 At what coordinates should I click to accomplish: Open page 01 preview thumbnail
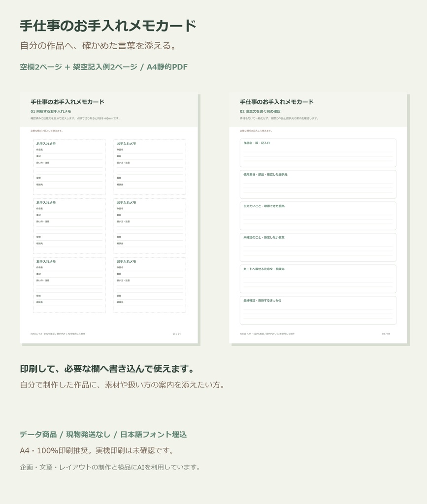pyautogui.click(x=109, y=219)
